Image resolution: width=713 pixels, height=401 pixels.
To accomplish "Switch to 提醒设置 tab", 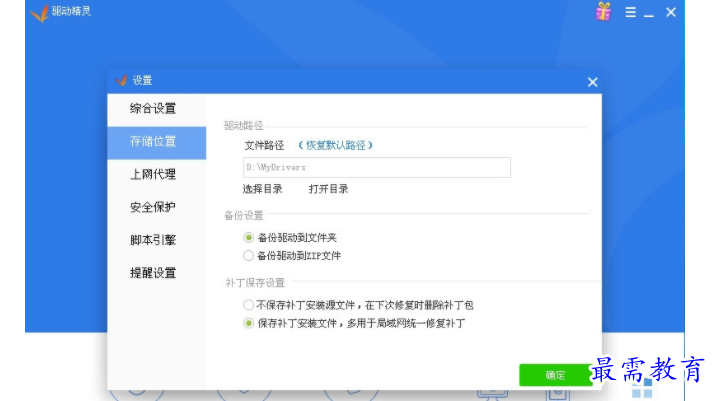I will coord(156,273).
